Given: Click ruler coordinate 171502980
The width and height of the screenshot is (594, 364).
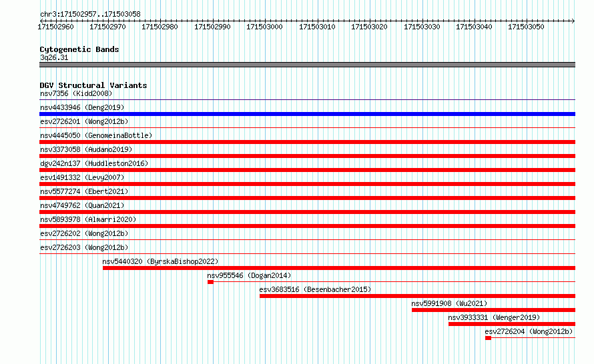Looking at the screenshot, I should point(160,27).
